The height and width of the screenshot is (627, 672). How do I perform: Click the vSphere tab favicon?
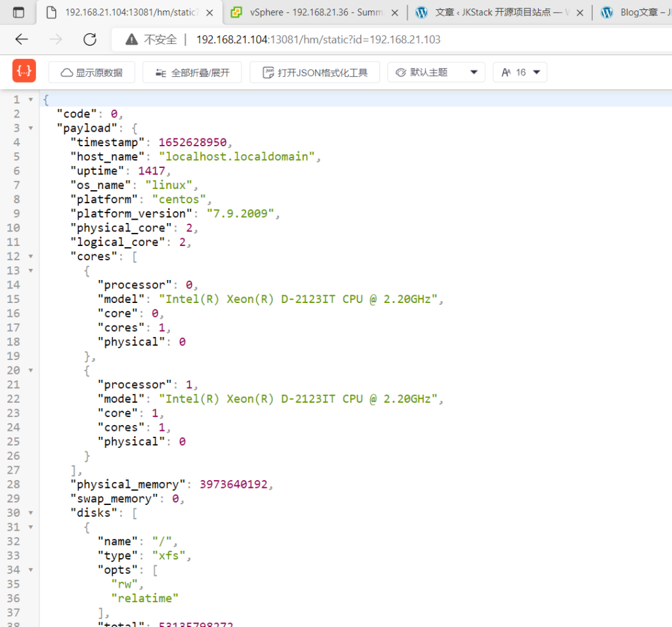236,12
